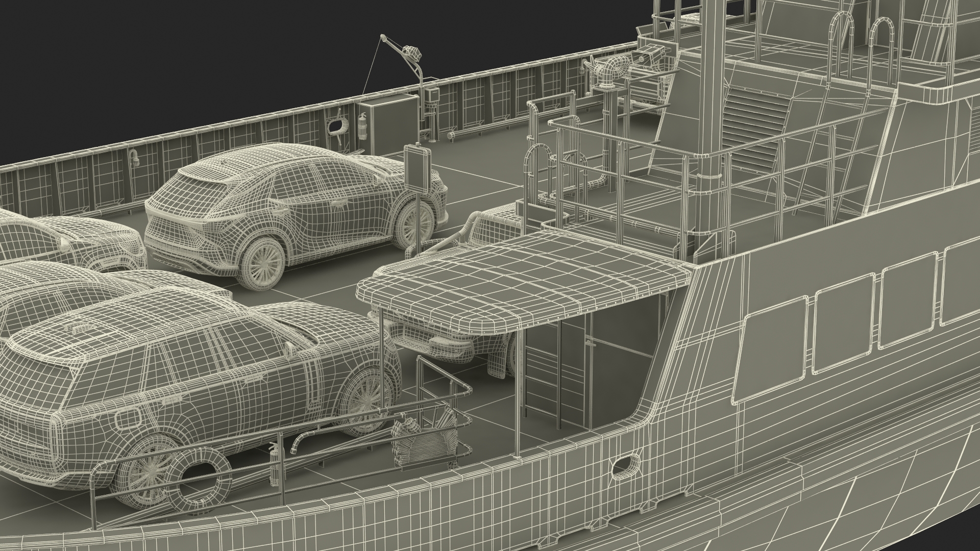This screenshot has height=551, width=980.
Task: Select the sign board on the deck pole
Action: (x=418, y=168)
